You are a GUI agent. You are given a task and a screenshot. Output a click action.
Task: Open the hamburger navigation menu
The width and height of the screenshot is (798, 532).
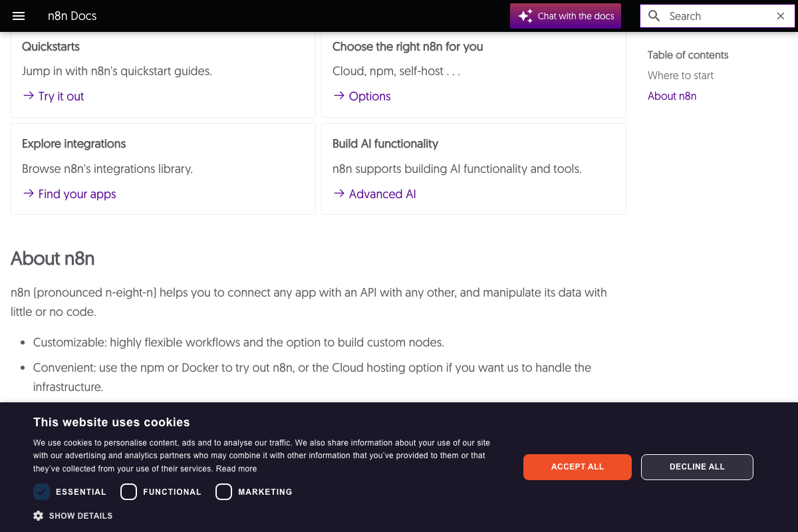tap(19, 16)
